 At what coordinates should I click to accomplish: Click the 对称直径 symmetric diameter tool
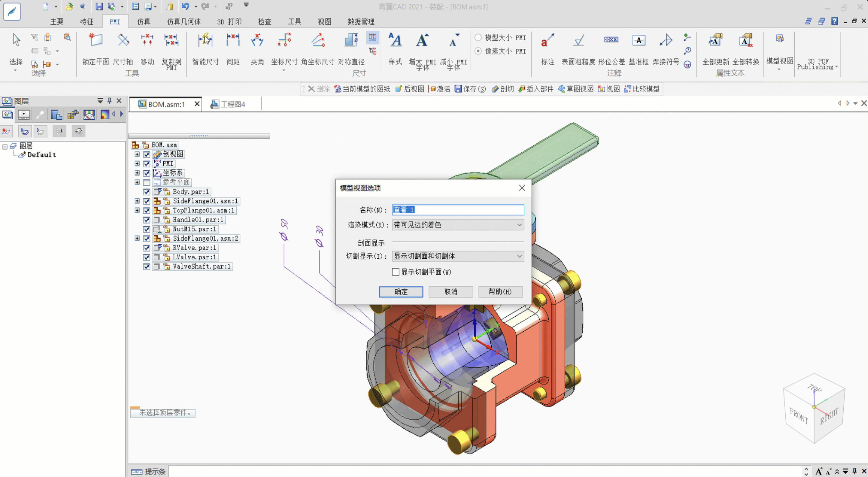[351, 49]
